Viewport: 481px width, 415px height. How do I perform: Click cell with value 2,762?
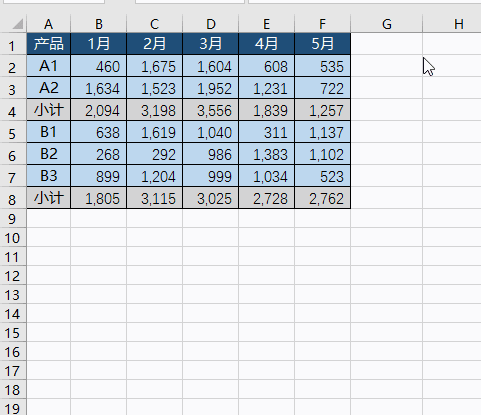coord(323,198)
